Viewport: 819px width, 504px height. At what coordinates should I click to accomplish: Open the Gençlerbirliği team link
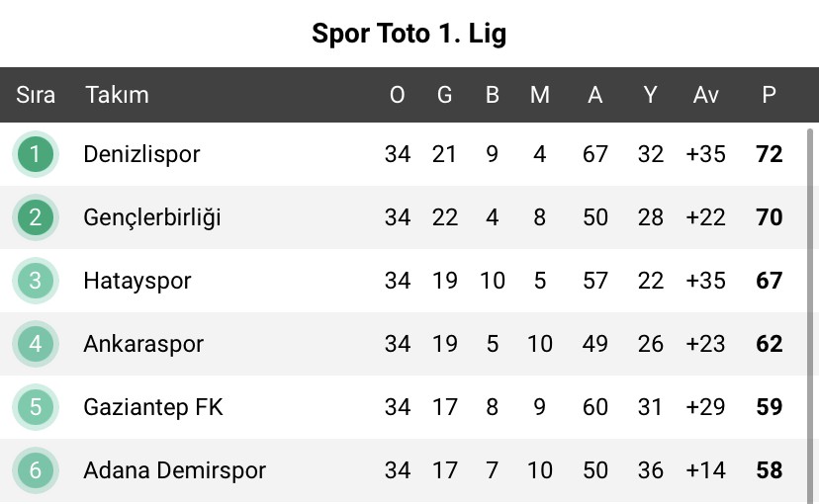[x=152, y=218]
